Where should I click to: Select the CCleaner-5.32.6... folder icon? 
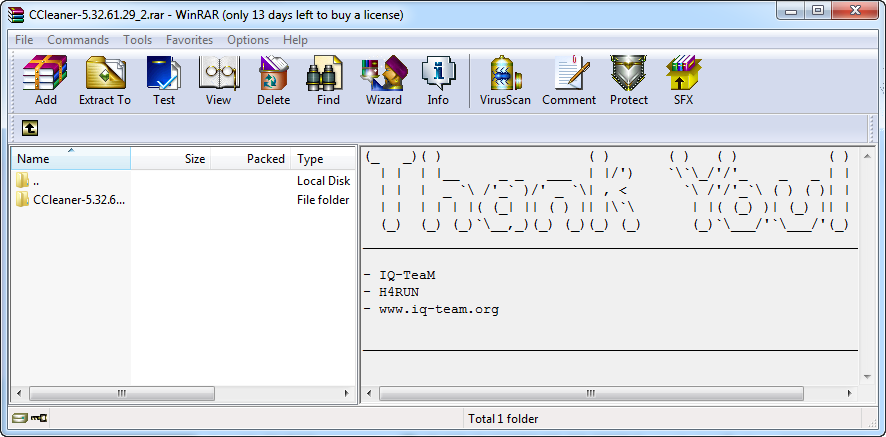[x=23, y=200]
